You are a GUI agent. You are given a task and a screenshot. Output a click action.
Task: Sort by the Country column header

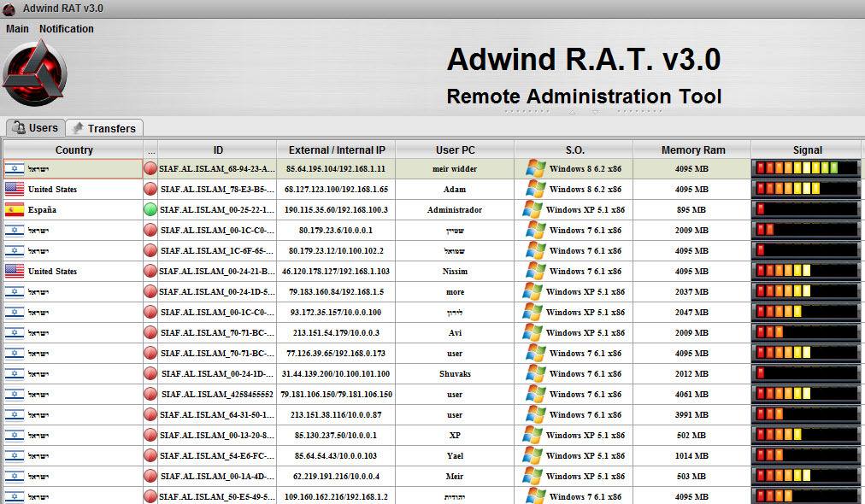74,150
